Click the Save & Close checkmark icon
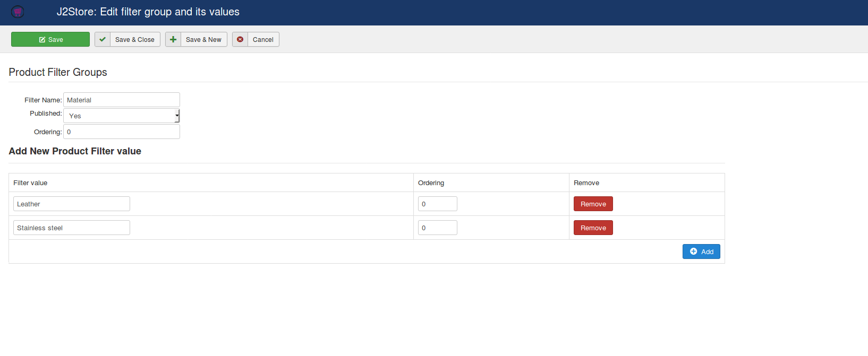Screen dimensions: 868x356 coord(103,39)
